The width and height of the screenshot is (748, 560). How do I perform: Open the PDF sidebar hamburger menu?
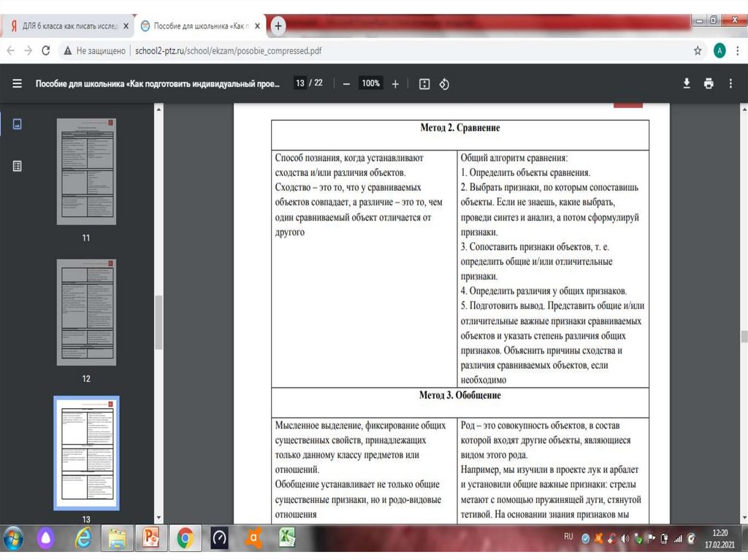(17, 84)
